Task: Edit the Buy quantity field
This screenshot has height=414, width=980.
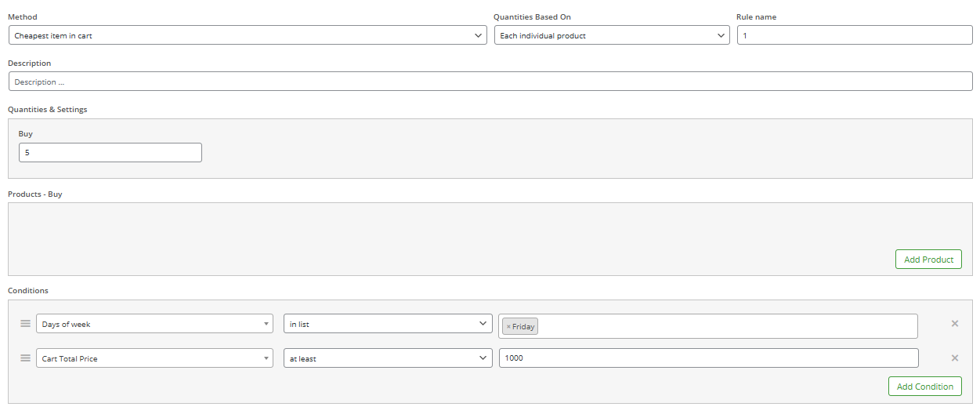Action: point(110,153)
